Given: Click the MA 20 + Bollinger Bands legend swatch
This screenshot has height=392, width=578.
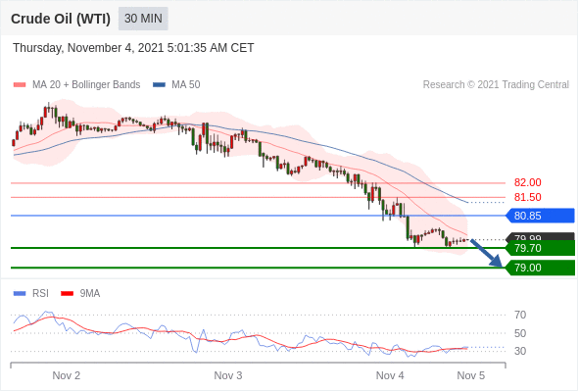Looking at the screenshot, I should click(20, 85).
